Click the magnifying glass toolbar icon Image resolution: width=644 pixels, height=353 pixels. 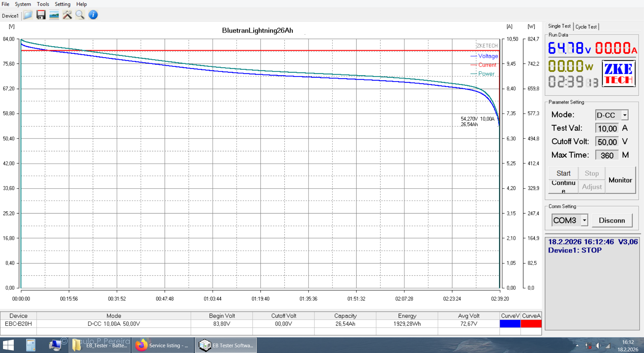[80, 15]
